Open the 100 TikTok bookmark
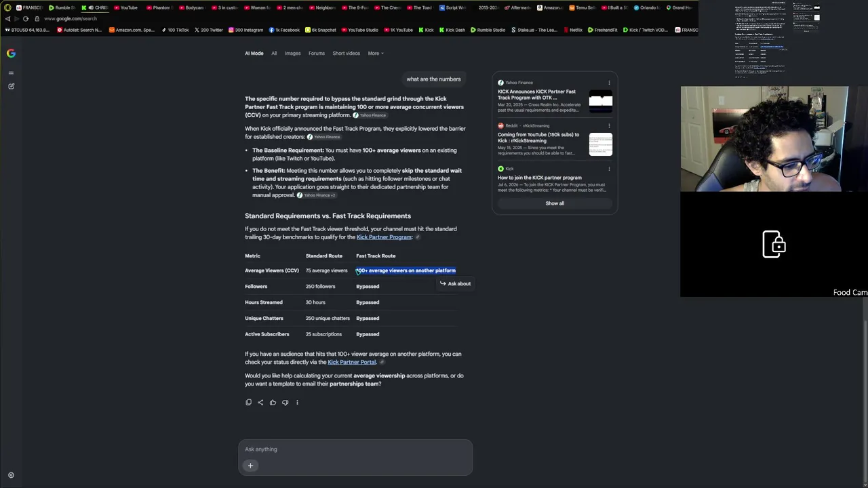The height and width of the screenshot is (488, 868). (x=175, y=30)
